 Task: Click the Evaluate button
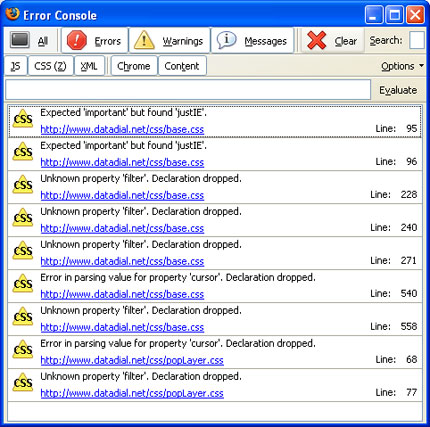coord(398,90)
